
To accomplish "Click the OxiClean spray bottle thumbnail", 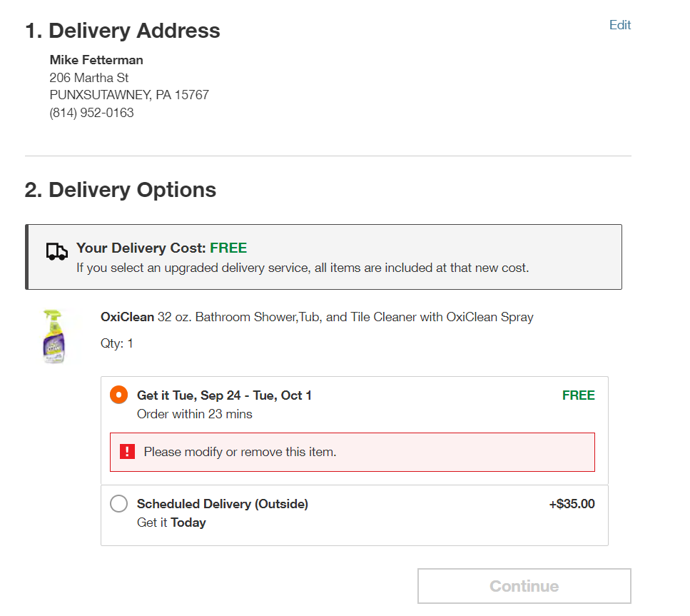I will point(54,336).
